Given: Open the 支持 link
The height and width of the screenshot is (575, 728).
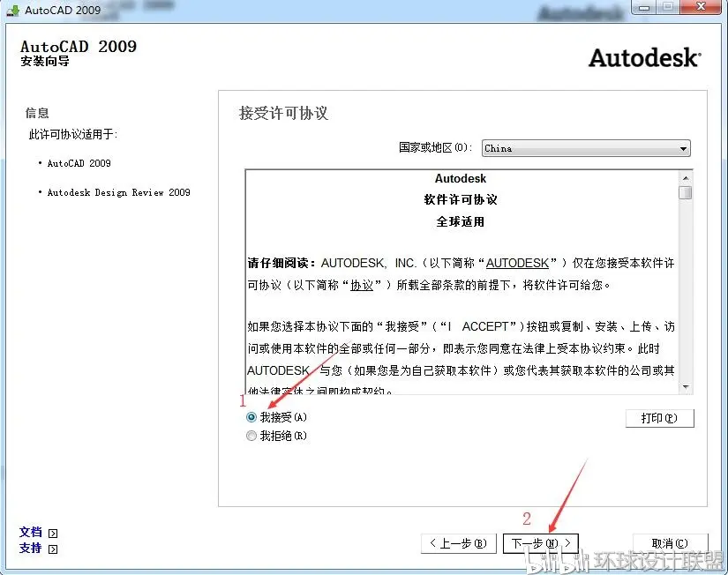Looking at the screenshot, I should pos(31,549).
